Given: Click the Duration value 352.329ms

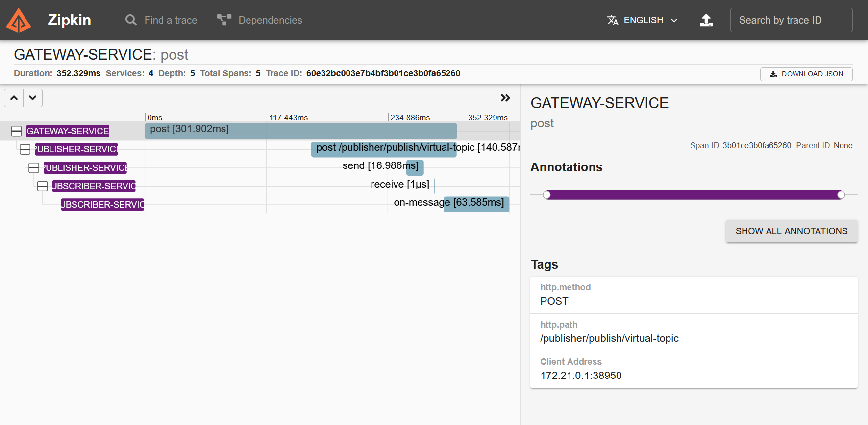Looking at the screenshot, I should pyautogui.click(x=78, y=73).
